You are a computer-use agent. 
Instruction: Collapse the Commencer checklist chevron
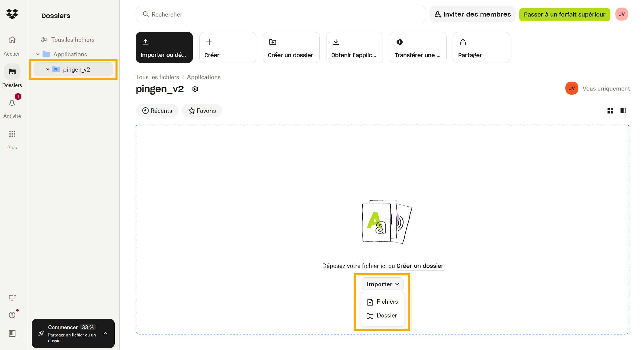(x=106, y=333)
